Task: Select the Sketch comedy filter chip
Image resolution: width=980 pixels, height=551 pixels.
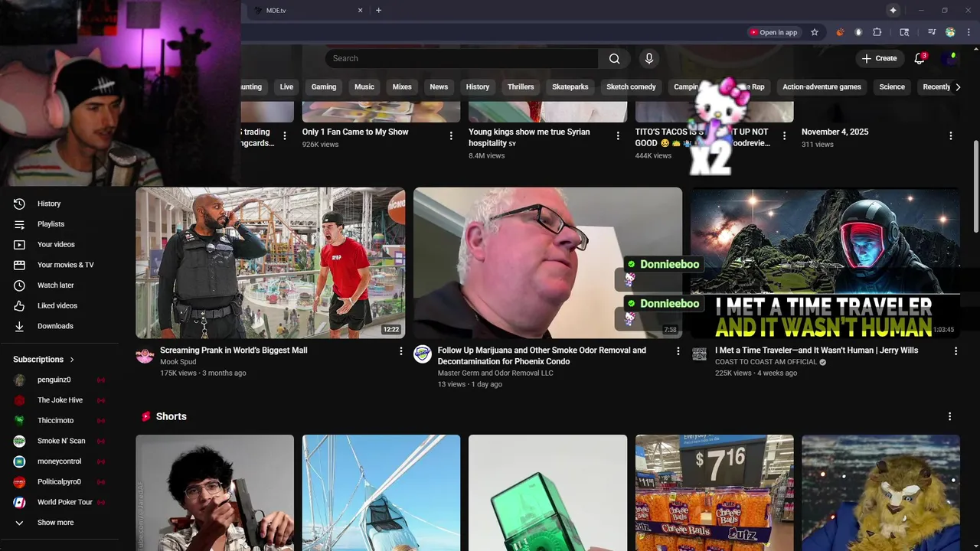Action: tap(631, 87)
